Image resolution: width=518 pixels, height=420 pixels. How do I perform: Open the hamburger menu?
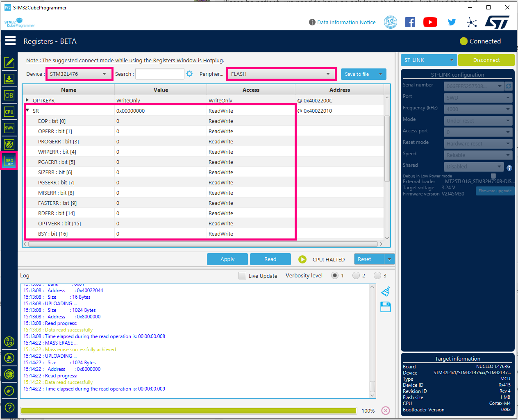coord(10,41)
